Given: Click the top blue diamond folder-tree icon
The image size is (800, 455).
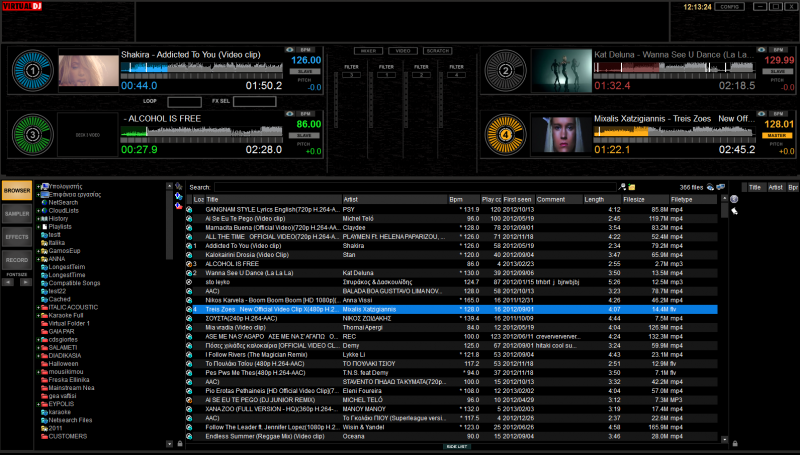Looking at the screenshot, I should (x=179, y=186).
